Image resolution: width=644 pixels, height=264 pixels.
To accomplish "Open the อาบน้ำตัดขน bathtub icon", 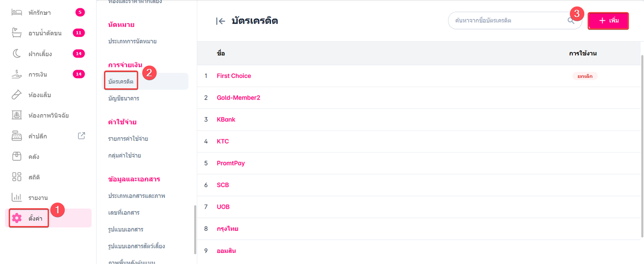I will pyautogui.click(x=17, y=33).
